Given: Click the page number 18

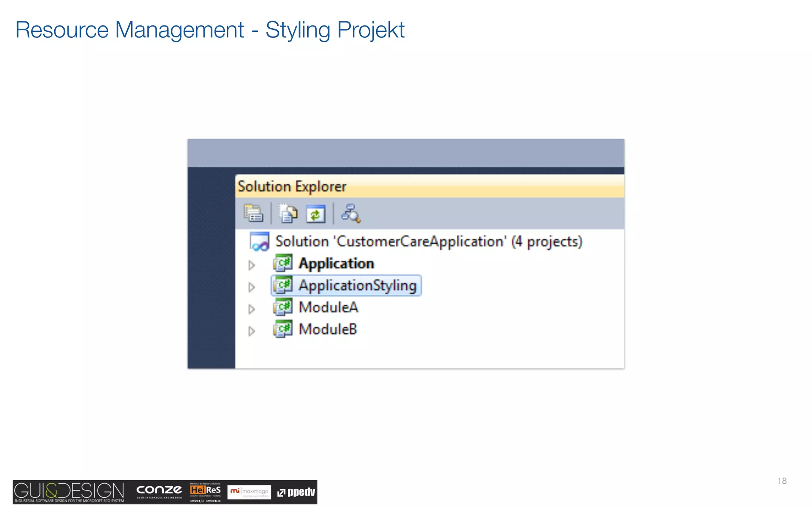Looking at the screenshot, I should (x=782, y=481).
